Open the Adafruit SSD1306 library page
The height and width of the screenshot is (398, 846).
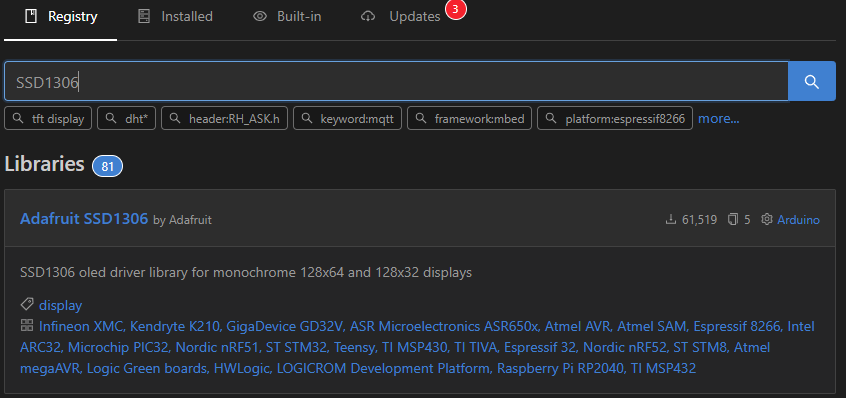(x=84, y=218)
